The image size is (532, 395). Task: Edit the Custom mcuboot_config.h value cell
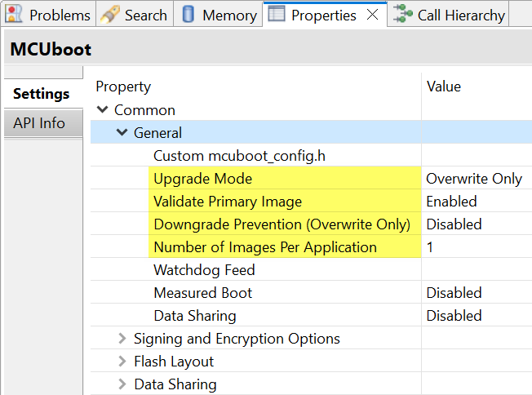477,156
